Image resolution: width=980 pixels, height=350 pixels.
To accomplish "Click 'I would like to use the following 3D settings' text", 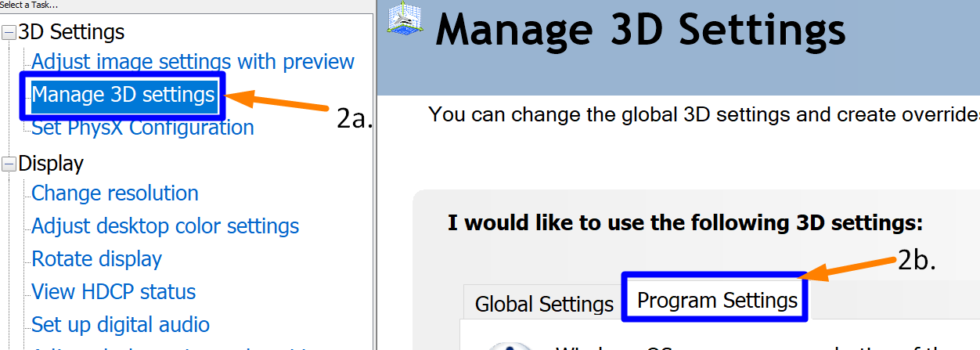I will tap(686, 223).
